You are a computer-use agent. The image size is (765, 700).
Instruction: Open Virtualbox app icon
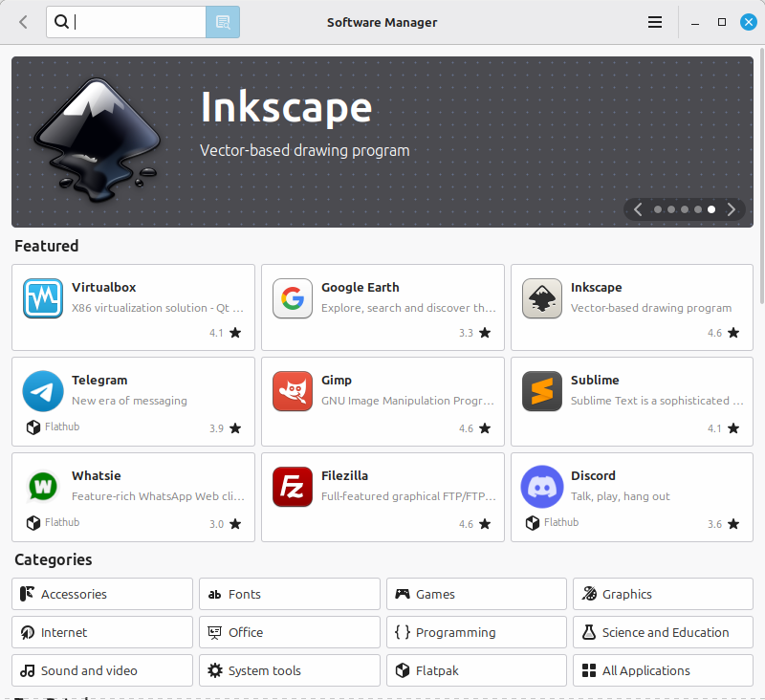43,298
